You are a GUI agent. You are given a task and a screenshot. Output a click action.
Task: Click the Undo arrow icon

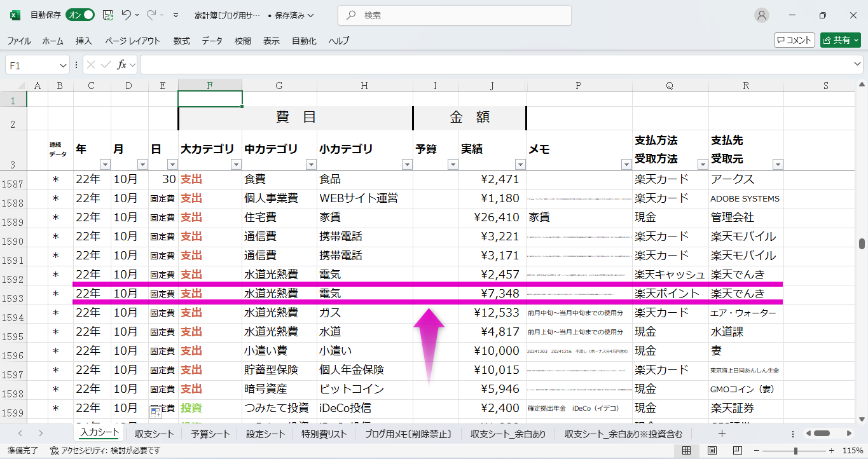pos(127,15)
